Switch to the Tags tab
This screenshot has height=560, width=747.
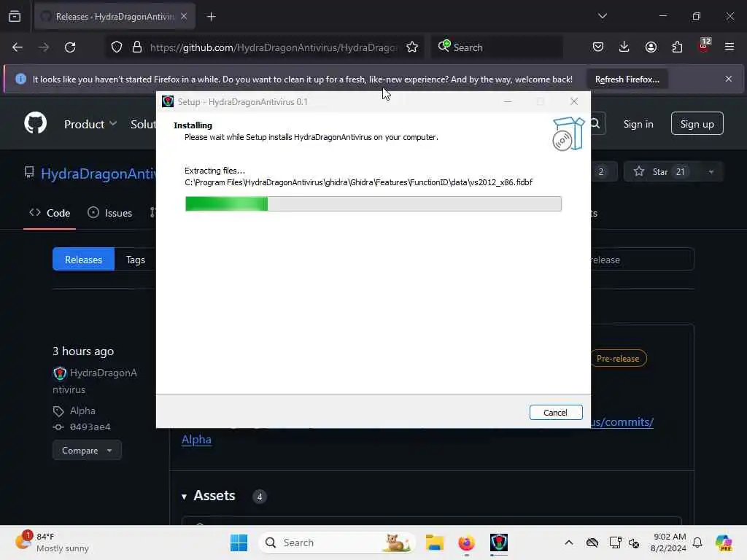pyautogui.click(x=135, y=260)
